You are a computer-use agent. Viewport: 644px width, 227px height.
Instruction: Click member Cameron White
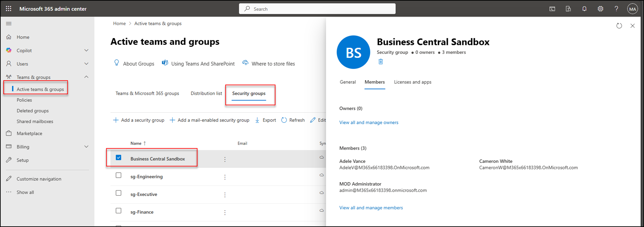[496, 161]
